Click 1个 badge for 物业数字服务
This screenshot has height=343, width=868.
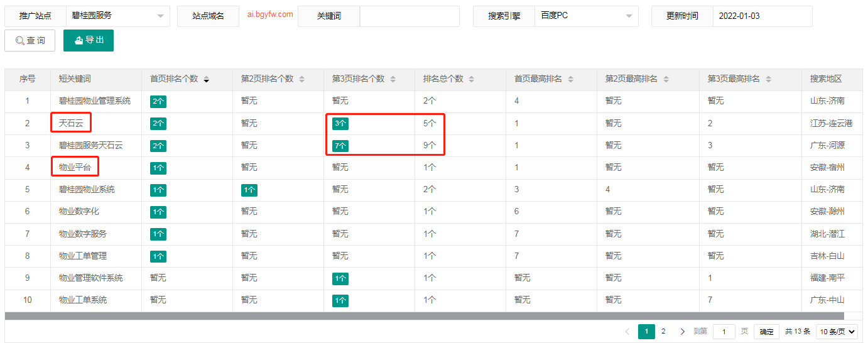(158, 234)
